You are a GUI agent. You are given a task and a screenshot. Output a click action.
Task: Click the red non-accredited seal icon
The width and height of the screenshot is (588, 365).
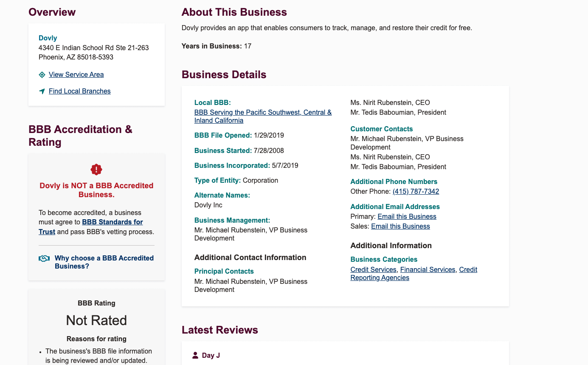(x=96, y=169)
